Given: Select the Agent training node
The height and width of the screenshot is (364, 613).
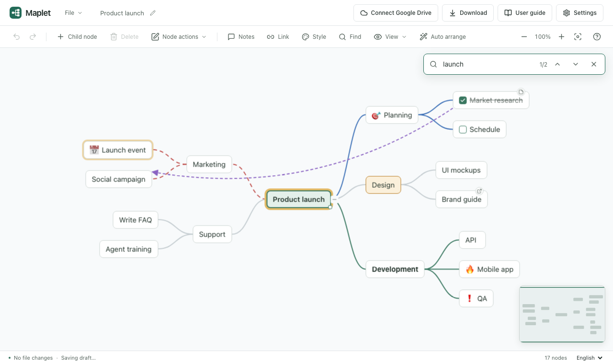Looking at the screenshot, I should [128, 249].
